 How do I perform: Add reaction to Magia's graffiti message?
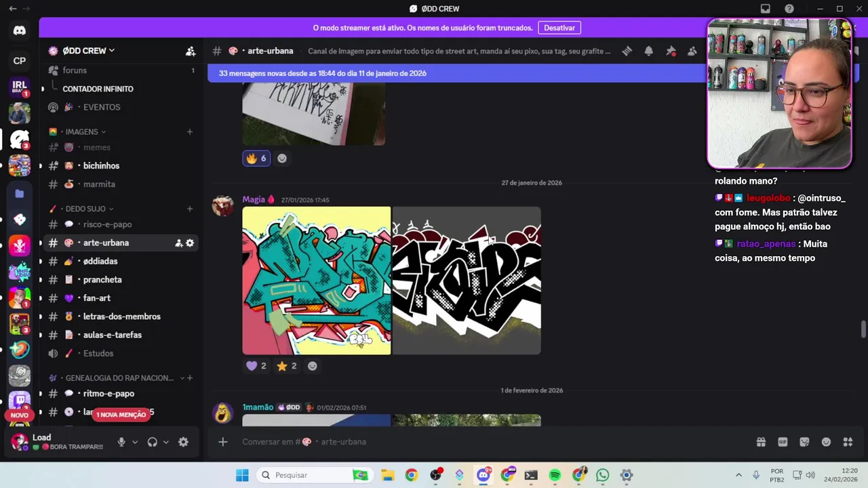point(312,366)
